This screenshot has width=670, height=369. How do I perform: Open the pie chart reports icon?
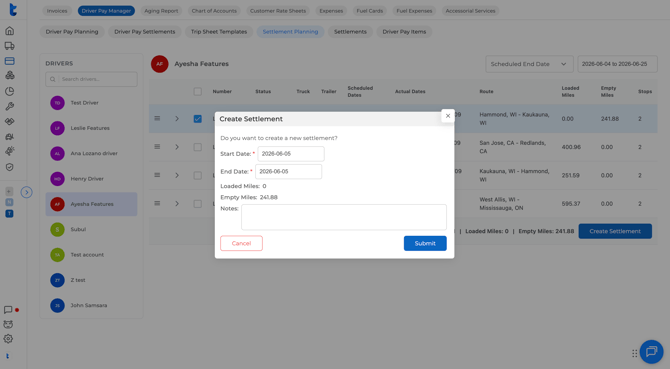(9, 91)
